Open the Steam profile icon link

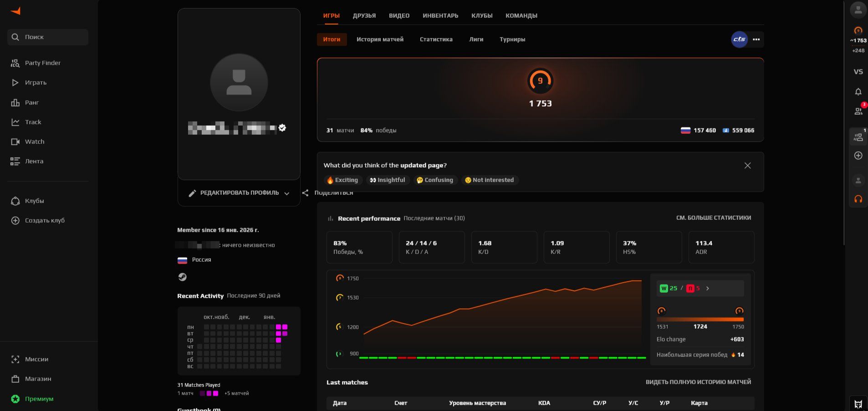pyautogui.click(x=182, y=277)
